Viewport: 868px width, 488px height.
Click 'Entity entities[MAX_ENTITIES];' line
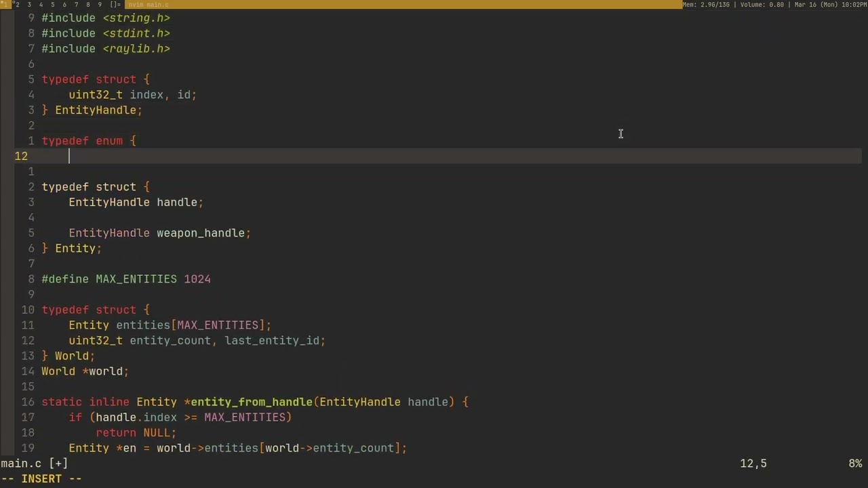pyautogui.click(x=170, y=325)
